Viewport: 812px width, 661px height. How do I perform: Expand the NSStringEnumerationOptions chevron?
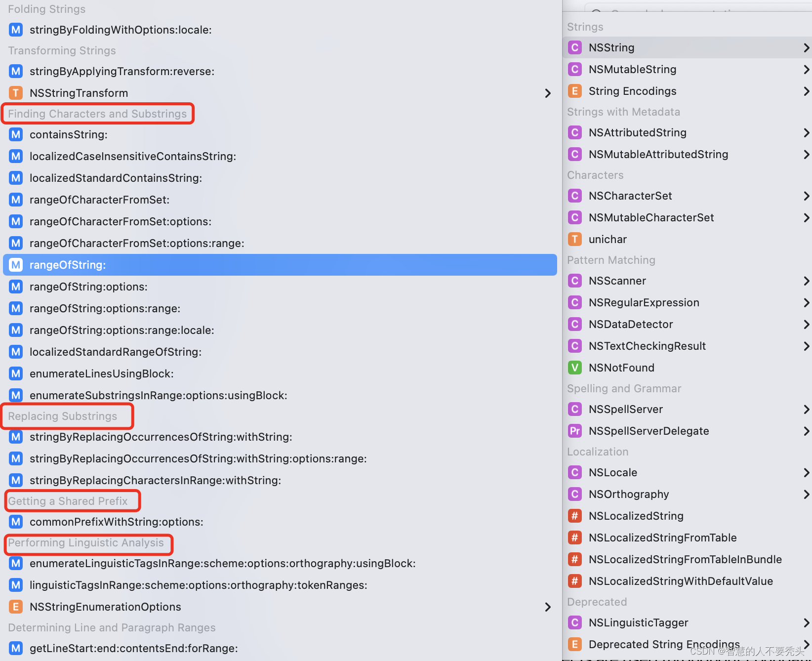548,607
